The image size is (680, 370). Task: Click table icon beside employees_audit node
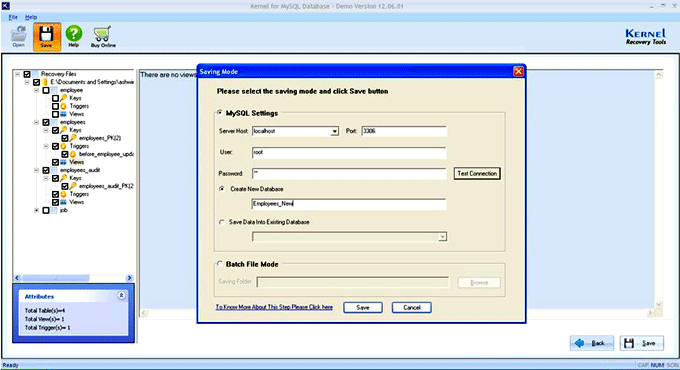tap(54, 170)
